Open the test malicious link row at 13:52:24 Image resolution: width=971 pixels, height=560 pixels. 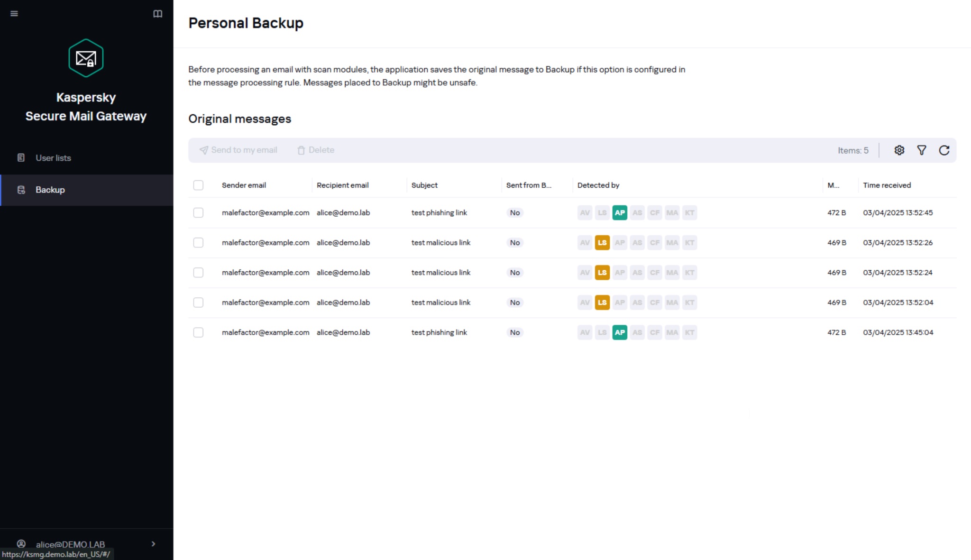[440, 273]
